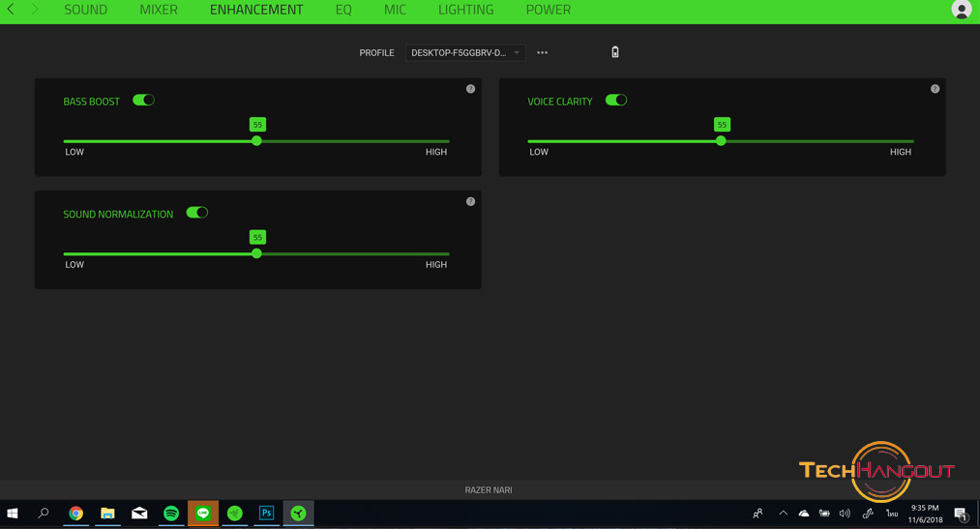Click the SOUND NORMALIZATION label

[x=118, y=214]
